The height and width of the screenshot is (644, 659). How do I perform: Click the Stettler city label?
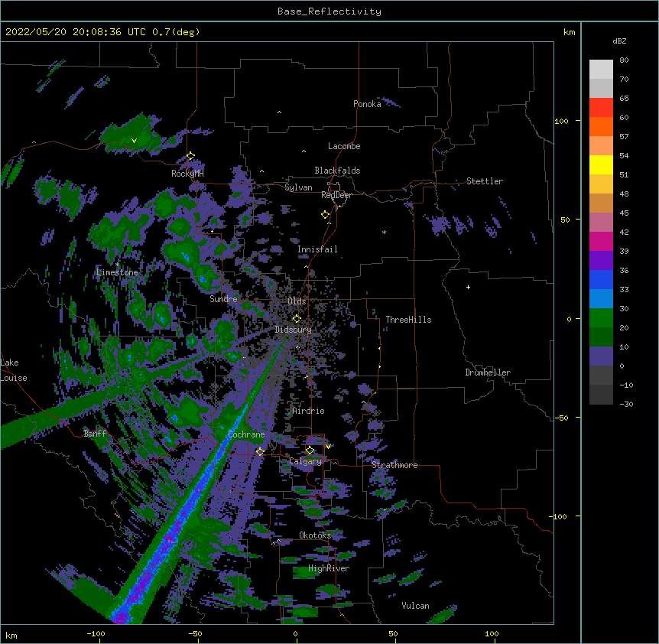pyautogui.click(x=485, y=181)
